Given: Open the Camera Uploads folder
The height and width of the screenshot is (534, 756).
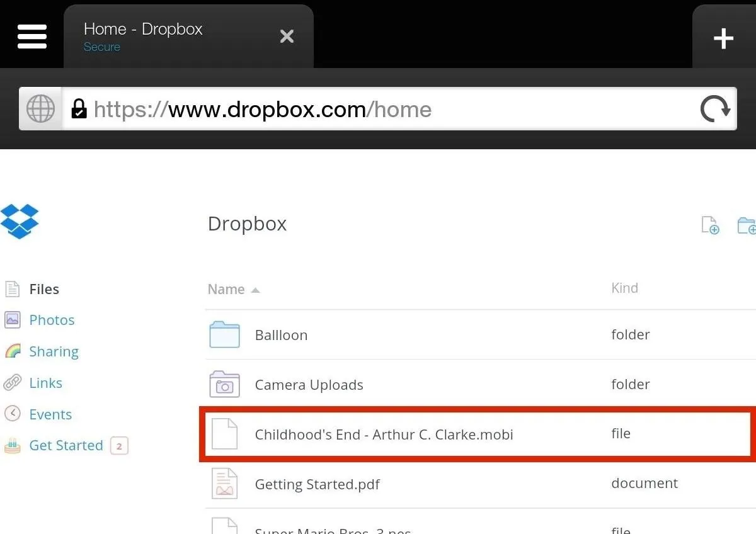Looking at the screenshot, I should coord(309,385).
